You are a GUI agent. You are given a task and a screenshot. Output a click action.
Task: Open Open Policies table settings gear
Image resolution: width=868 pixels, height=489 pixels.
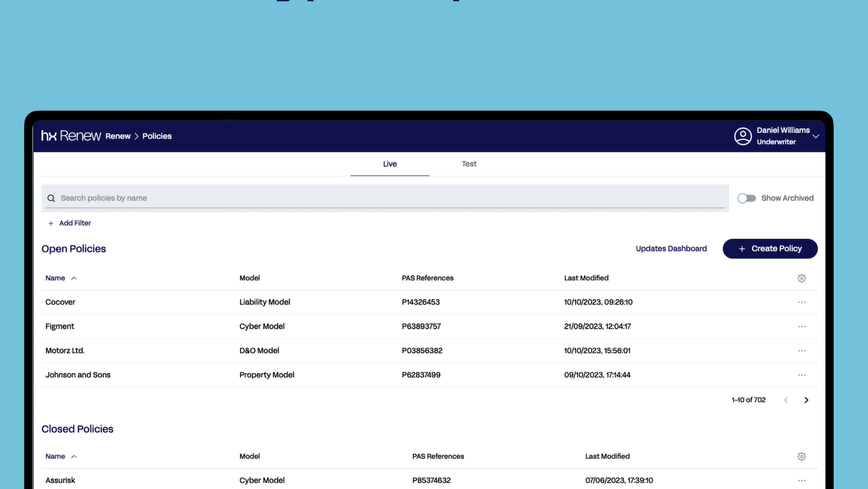[x=802, y=278]
